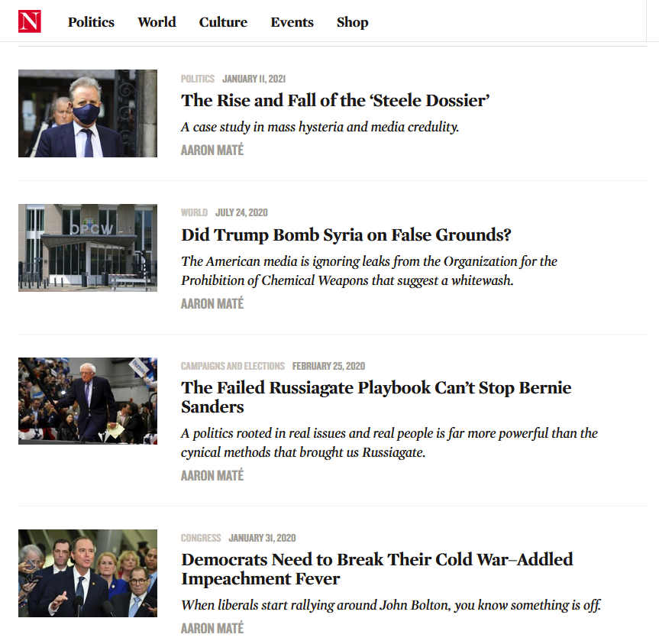
Task: Open the CAMPAIGNS AND ELECTIONS category tag
Action: 233,366
